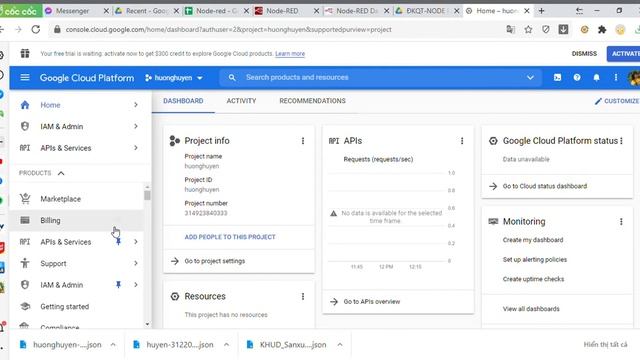
Task: Click ADD PEOPLE TO THIS PROJECT
Action: (230, 237)
